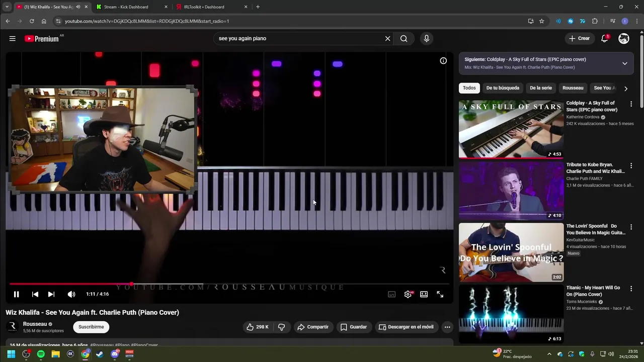Pause the video
This screenshot has height=362, width=644.
click(16, 295)
